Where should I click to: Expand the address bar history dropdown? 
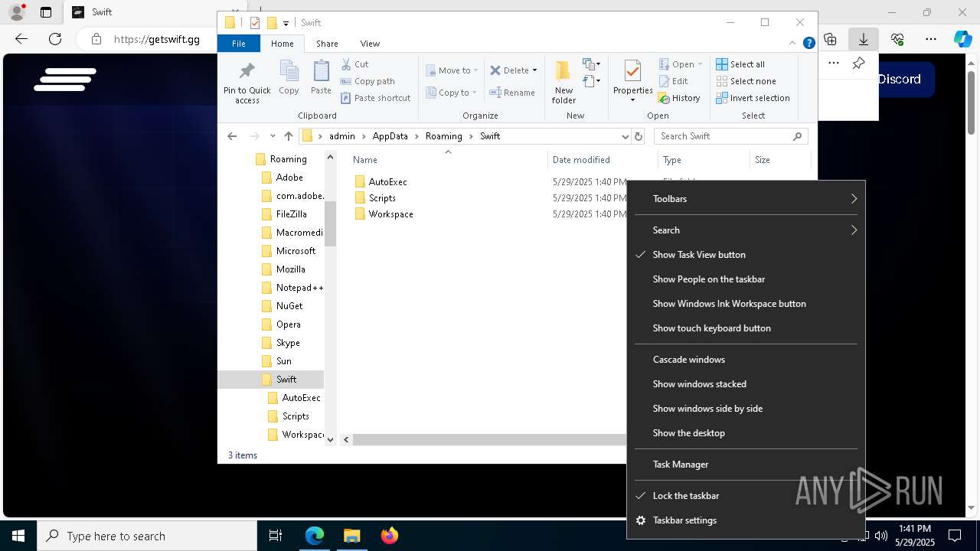pyautogui.click(x=625, y=136)
